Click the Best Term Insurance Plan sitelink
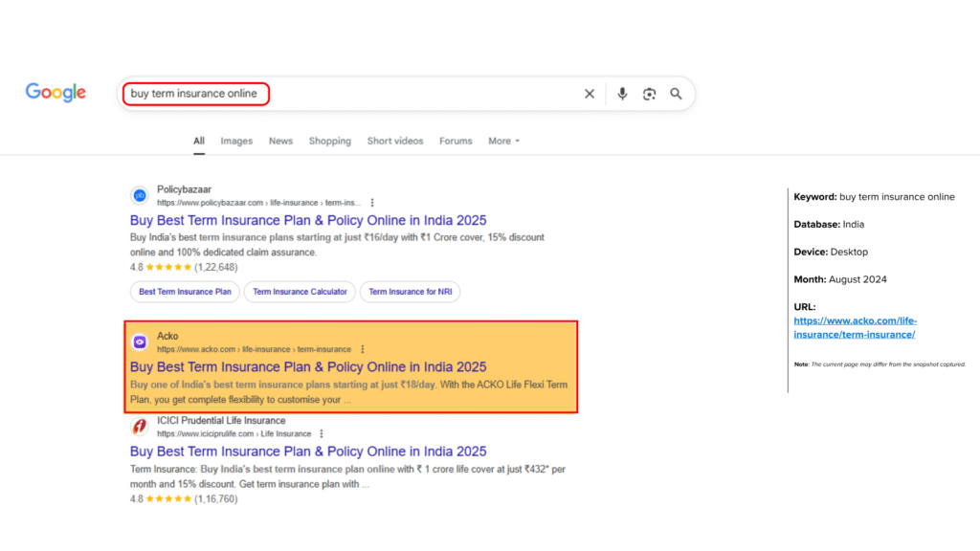The image size is (980, 551). [x=184, y=292]
